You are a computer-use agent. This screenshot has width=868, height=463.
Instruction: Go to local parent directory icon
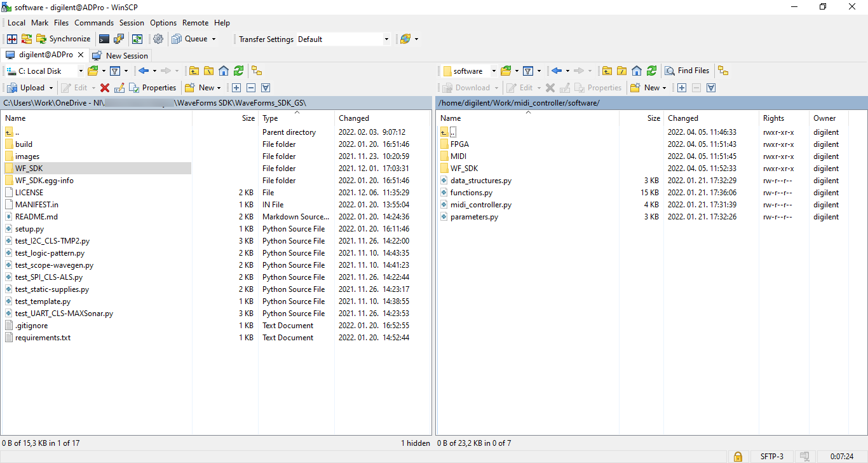coord(194,71)
